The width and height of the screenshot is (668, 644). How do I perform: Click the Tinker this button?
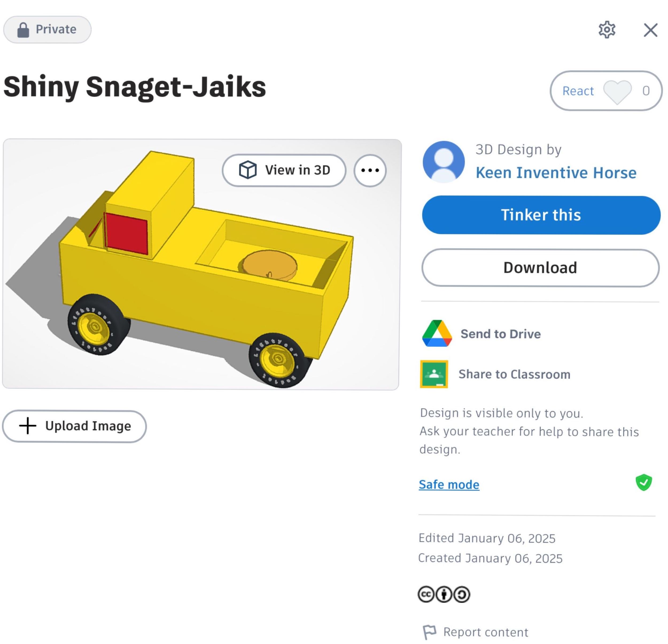click(541, 215)
